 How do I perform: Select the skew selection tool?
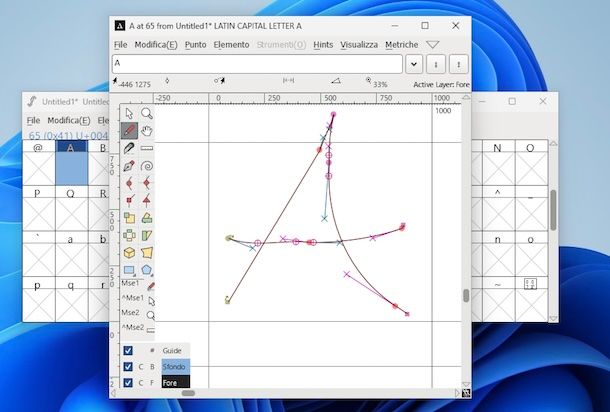[147, 235]
